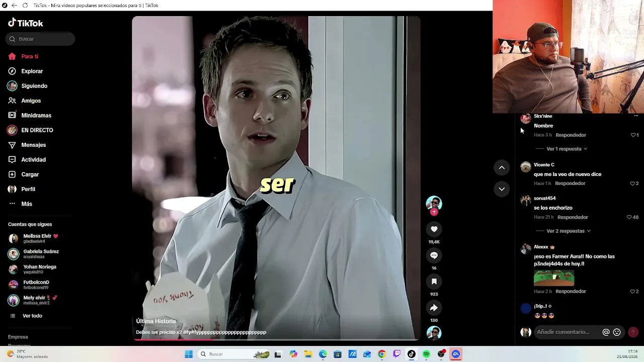The width and height of the screenshot is (644, 362).
Task: Open the spinning sound disc below share count
Action: (x=434, y=333)
